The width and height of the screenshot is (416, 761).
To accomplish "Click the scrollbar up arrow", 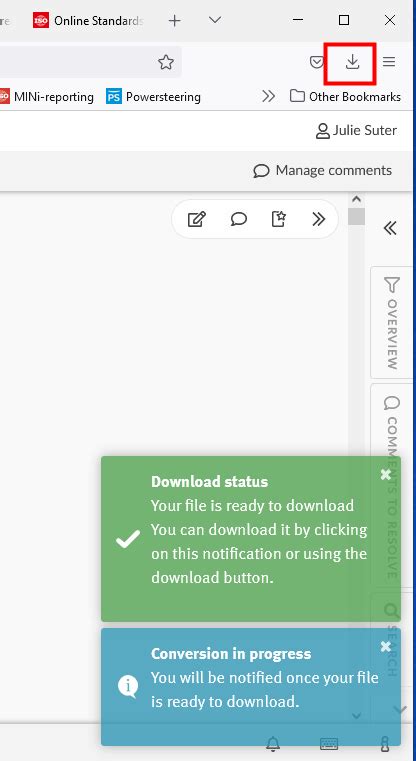I will point(356,199).
